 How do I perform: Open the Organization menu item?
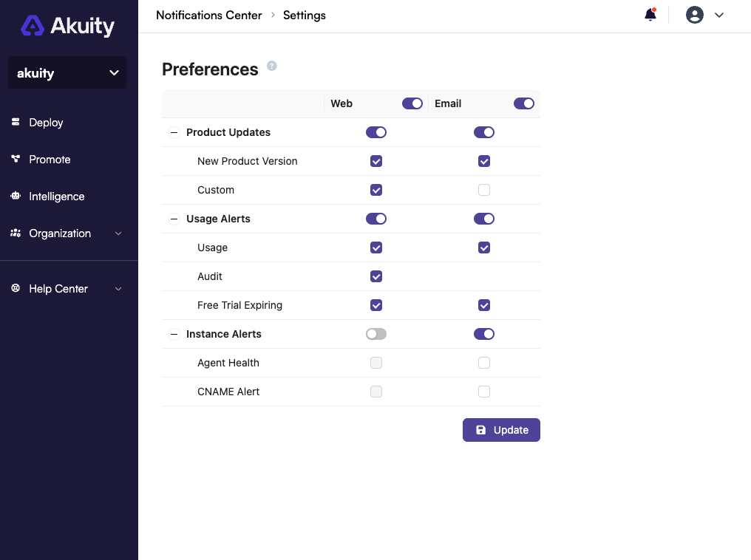(60, 233)
